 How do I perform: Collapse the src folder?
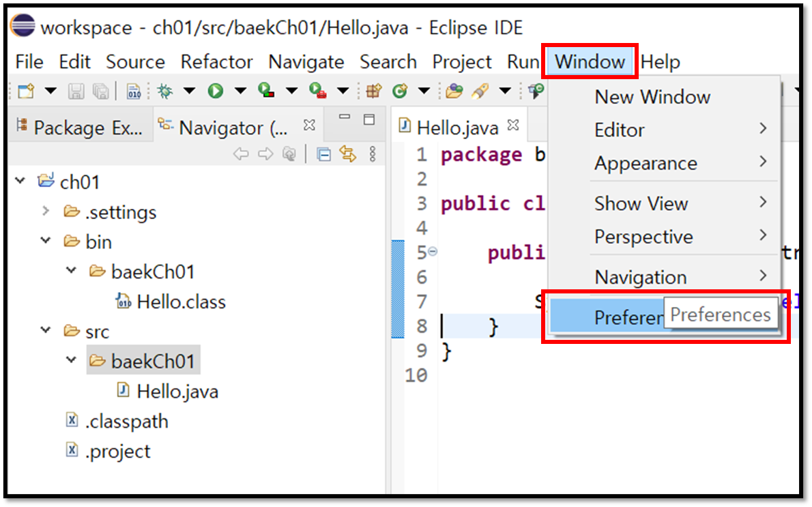46,330
